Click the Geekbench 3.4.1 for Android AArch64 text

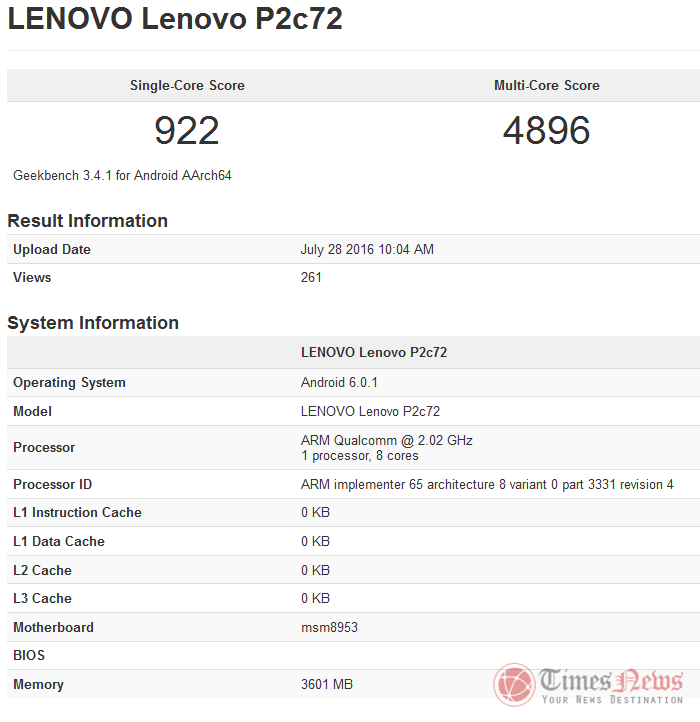[122, 175]
